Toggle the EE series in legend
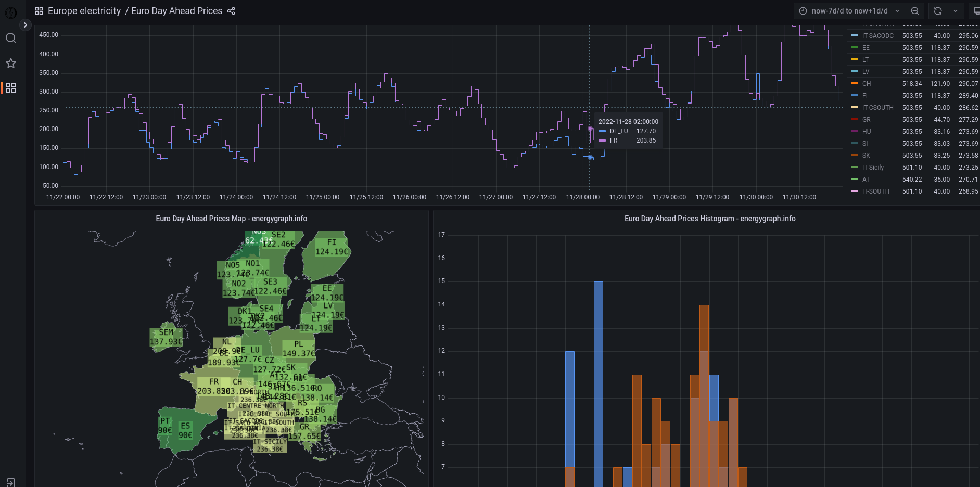The height and width of the screenshot is (487, 980). click(866, 48)
